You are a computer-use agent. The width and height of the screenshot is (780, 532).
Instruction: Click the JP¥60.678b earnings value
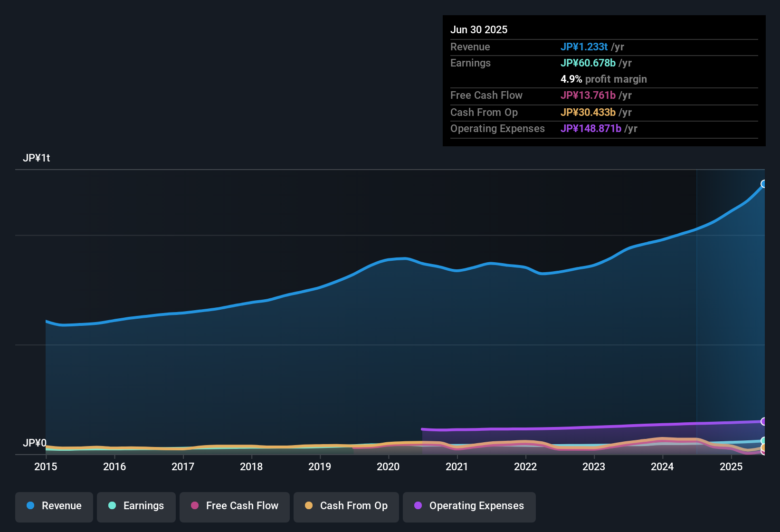click(x=589, y=63)
